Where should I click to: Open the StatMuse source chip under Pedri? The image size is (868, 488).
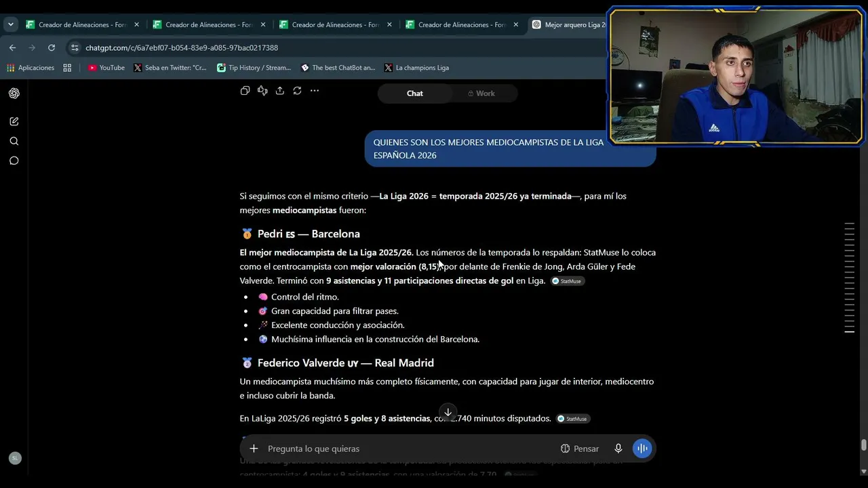click(568, 281)
